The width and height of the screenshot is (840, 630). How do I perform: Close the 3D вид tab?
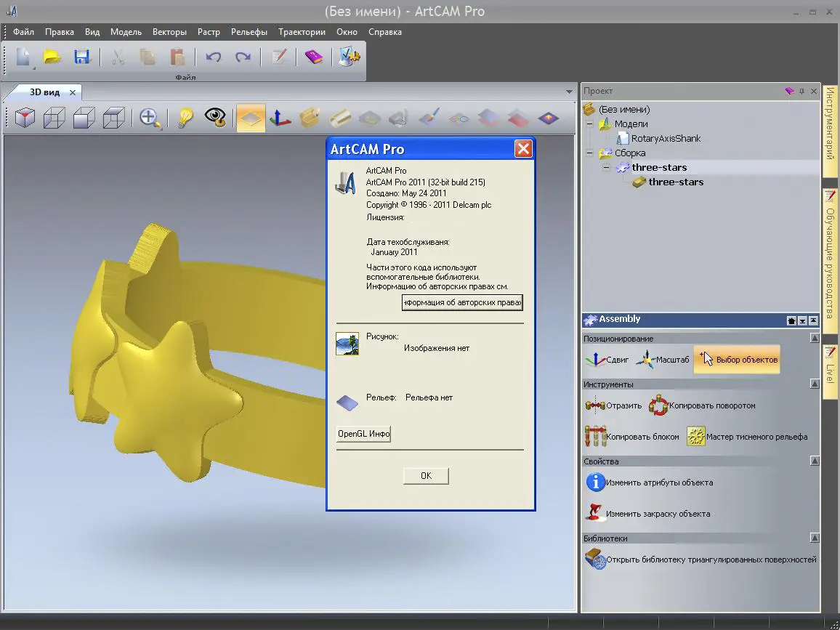pos(73,93)
